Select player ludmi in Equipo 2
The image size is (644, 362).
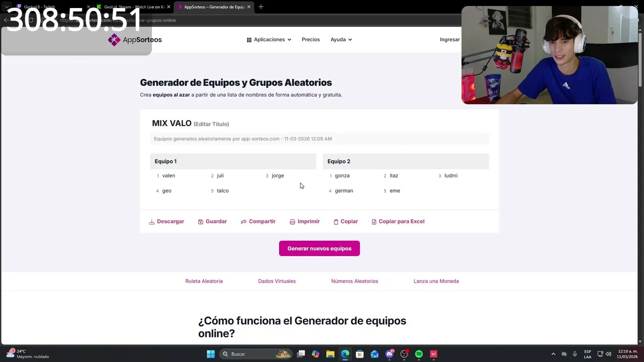[451, 175]
